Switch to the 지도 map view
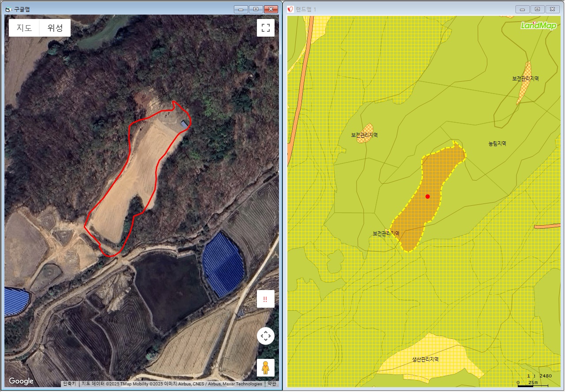565x392 pixels. 24,28
